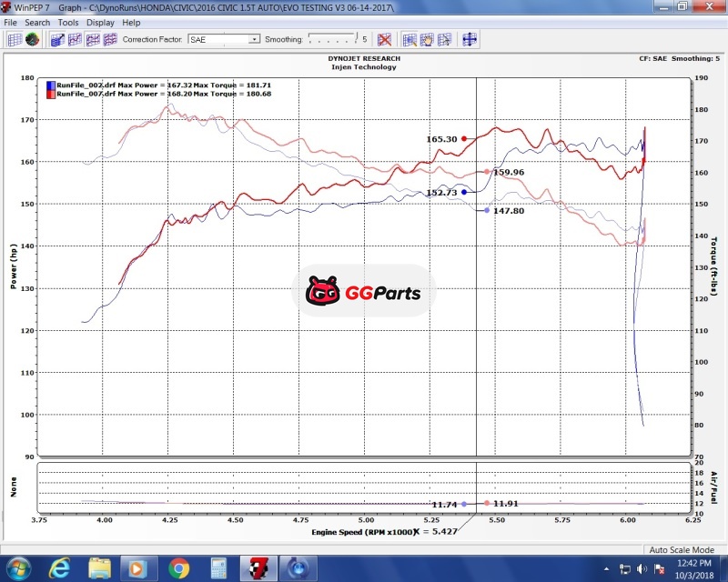Click the round gauge icon in the toolbar
Screen dimensions: 728x582
pyautogui.click(x=32, y=39)
